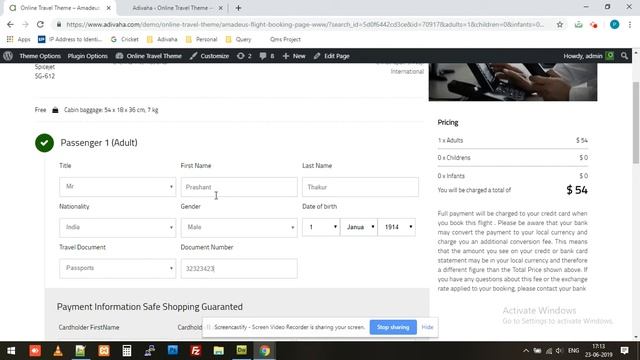Image resolution: width=640 pixels, height=360 pixels.
Task: Switch to Adivaha Online Travel Theme tab
Action: click(x=172, y=8)
